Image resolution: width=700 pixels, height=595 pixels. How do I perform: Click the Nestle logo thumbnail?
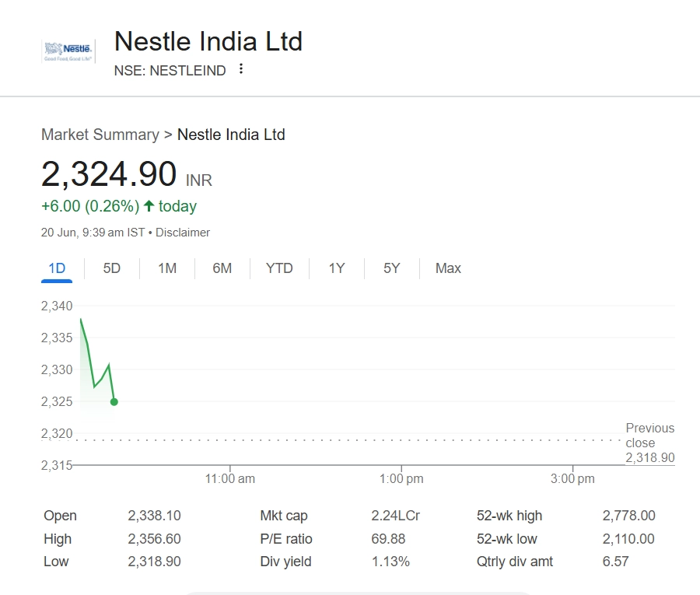point(68,51)
